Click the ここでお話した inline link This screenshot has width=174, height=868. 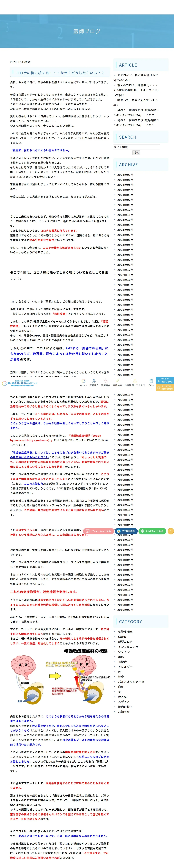pyautogui.click(x=33, y=483)
